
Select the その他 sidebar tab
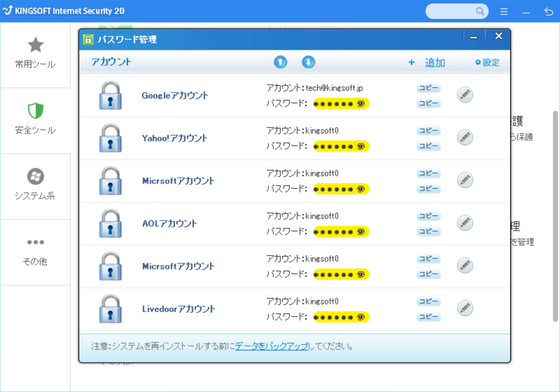pos(35,252)
